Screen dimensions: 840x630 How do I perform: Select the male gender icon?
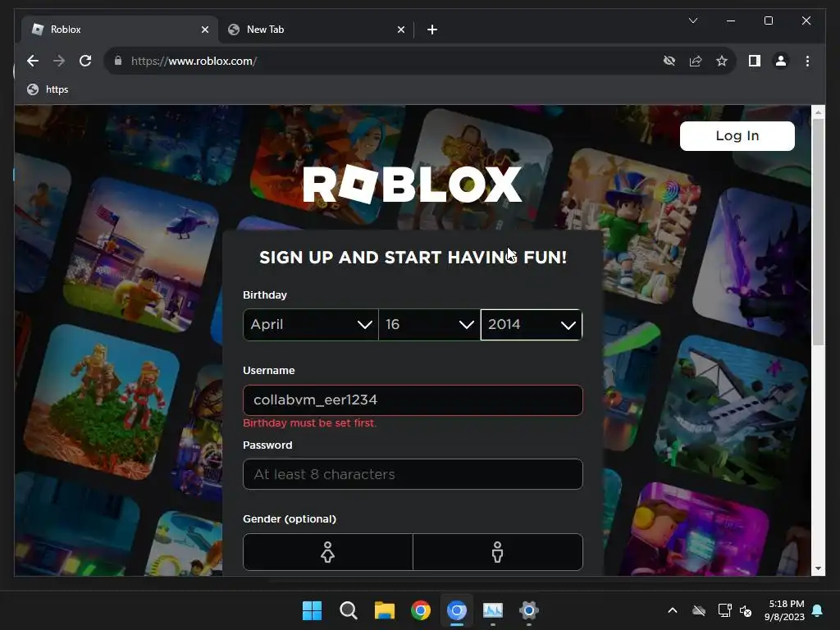point(498,552)
